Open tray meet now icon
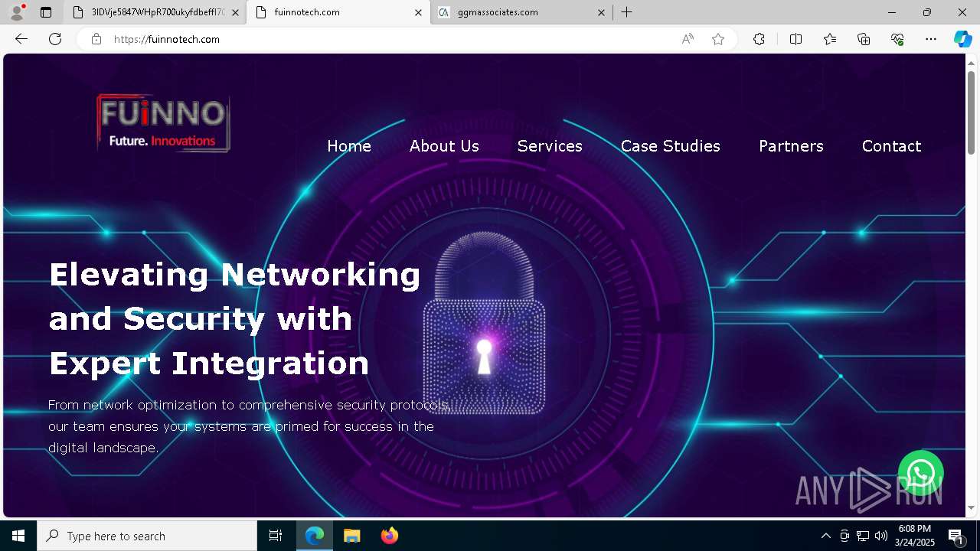 pyautogui.click(x=844, y=536)
